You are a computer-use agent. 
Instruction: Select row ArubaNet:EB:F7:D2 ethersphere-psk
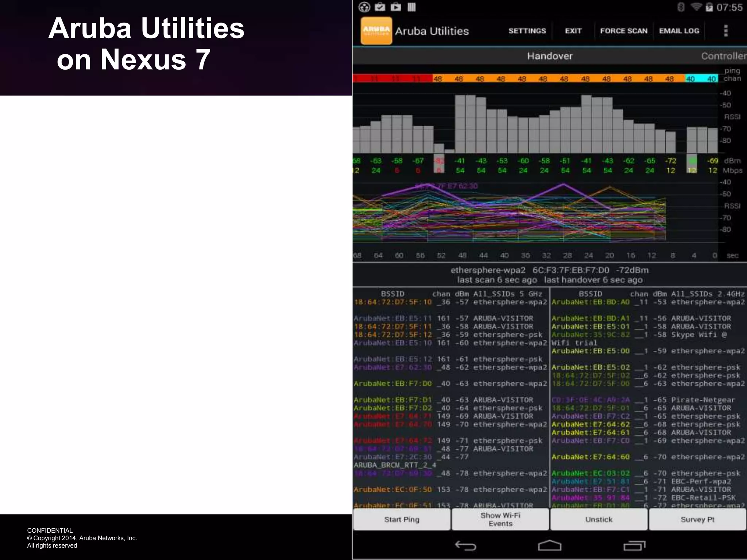451,408
